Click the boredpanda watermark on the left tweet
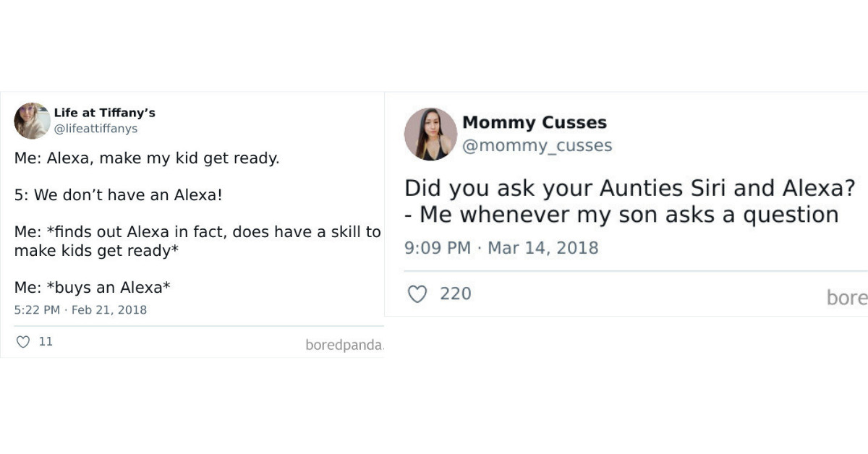This screenshot has width=868, height=454. click(346, 346)
